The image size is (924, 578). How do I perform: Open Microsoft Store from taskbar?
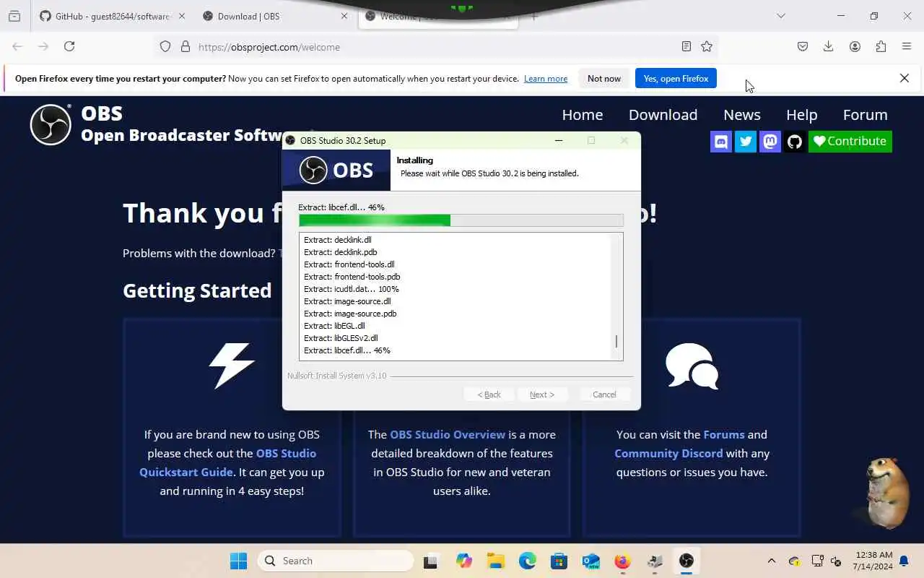click(x=559, y=561)
